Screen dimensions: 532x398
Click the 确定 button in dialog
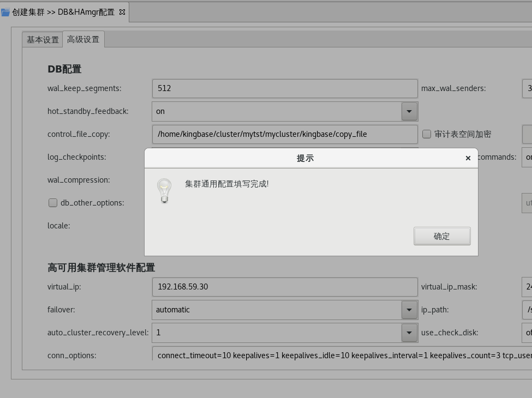point(442,236)
